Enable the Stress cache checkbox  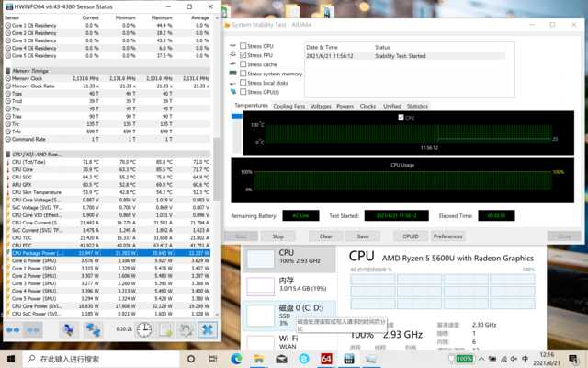[x=243, y=64]
